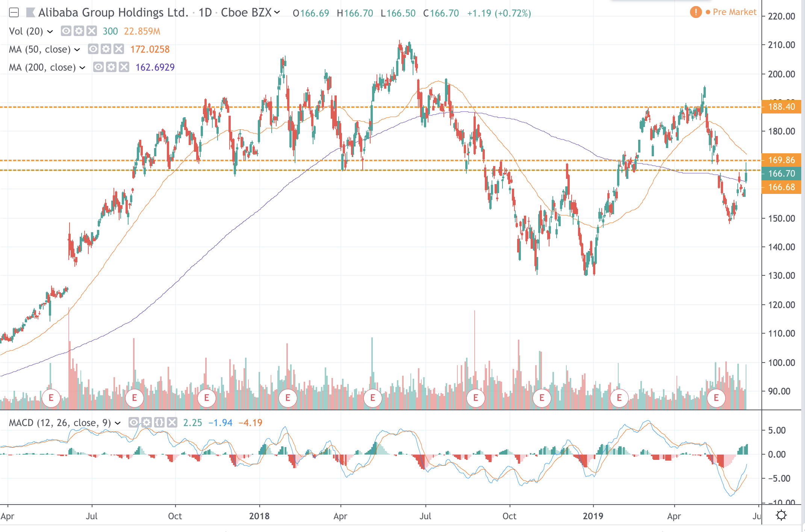
Task: Click the 2018 label on time axis
Action: [259, 516]
